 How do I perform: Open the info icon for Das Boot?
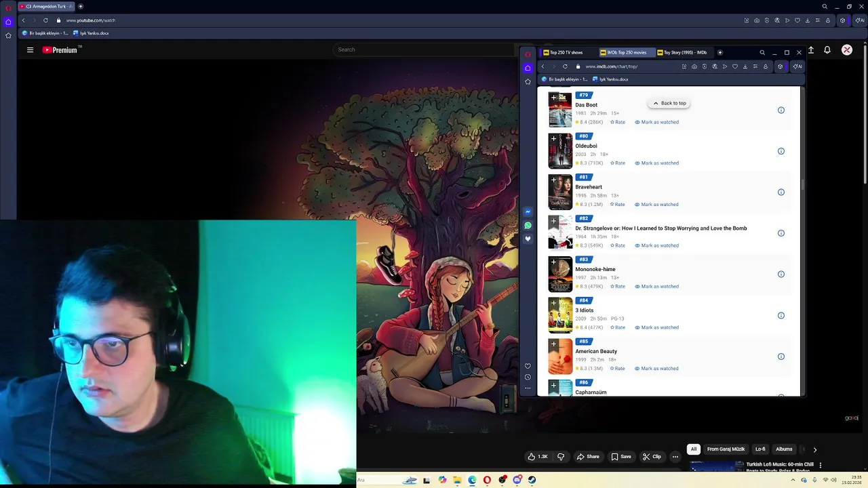tap(781, 110)
